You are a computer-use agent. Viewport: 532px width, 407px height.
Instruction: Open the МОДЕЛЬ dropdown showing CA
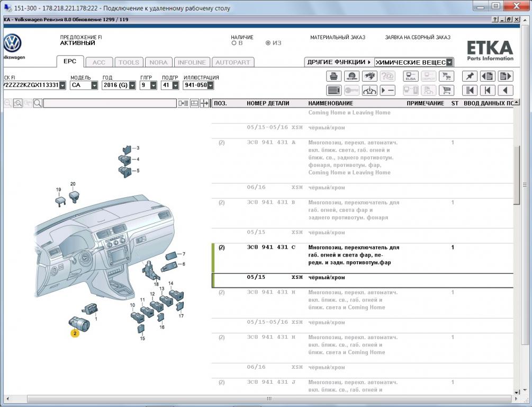click(94, 85)
